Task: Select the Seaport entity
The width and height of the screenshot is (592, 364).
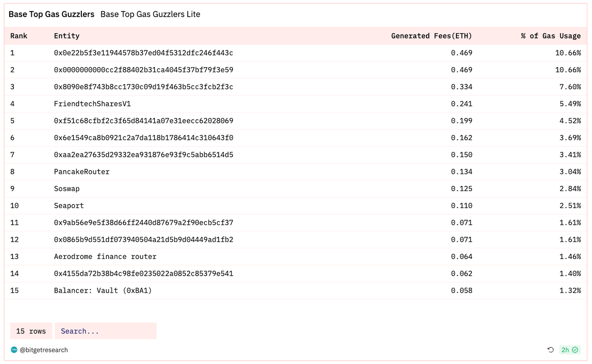Action: tap(69, 205)
